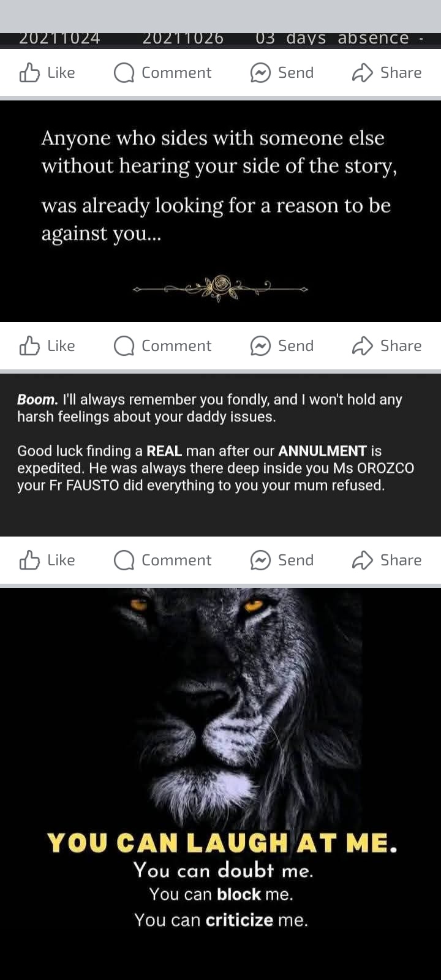Viewport: 441px width, 980px height.
Task: Tap the Messenger Send icon under the absence post
Action: coord(260,73)
